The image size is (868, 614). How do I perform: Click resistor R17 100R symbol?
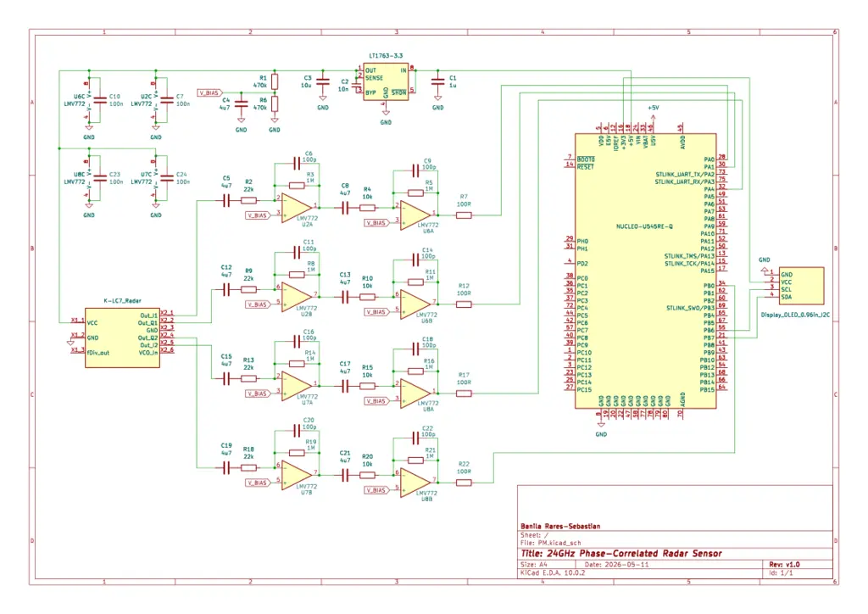click(464, 394)
